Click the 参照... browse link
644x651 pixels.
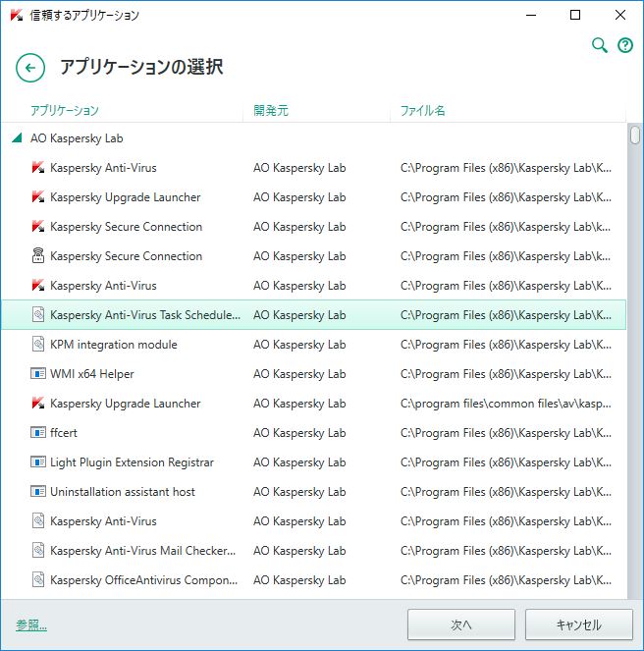[x=31, y=624]
